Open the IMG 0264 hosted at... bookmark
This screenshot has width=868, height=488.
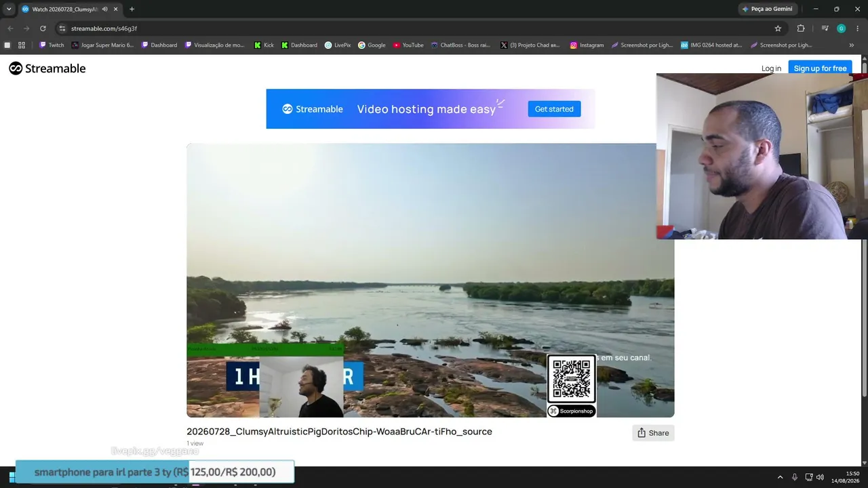click(711, 45)
